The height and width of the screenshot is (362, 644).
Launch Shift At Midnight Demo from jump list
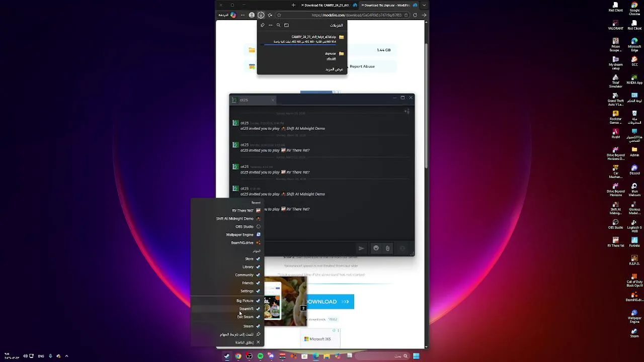226,219
